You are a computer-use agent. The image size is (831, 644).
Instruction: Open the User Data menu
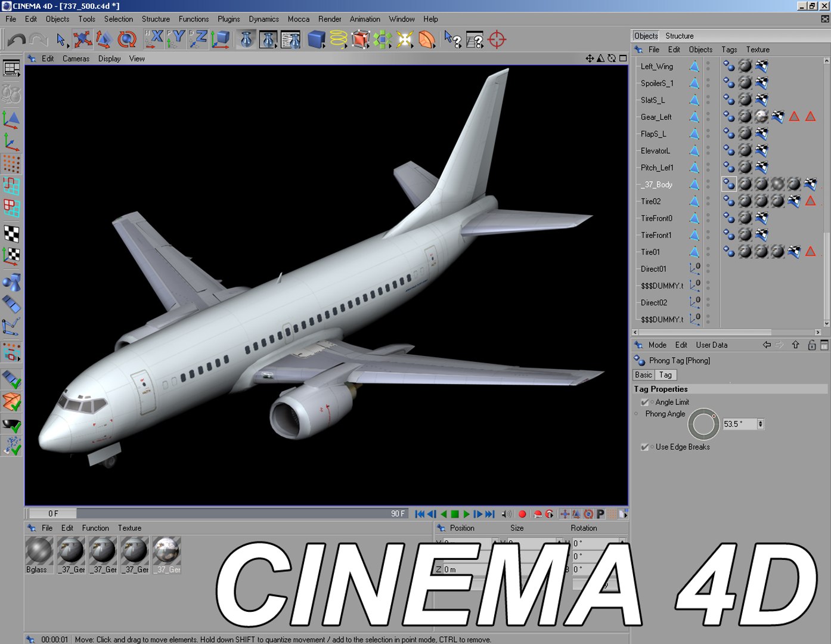click(x=712, y=345)
